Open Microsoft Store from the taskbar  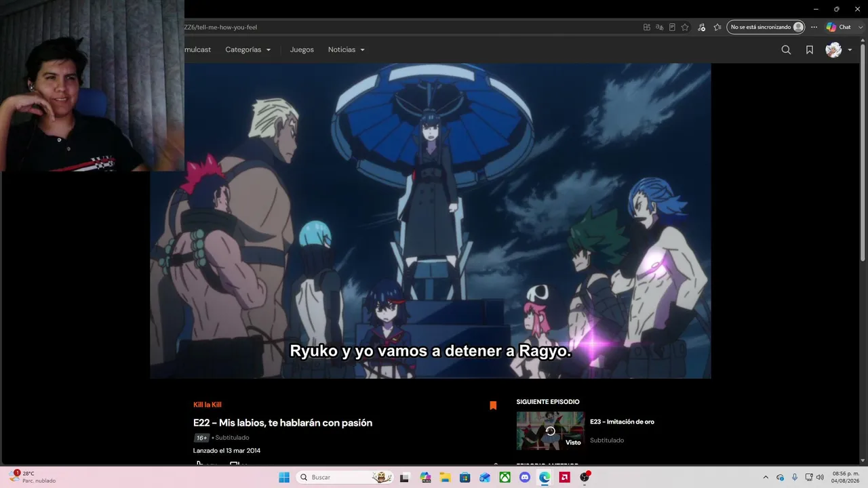pyautogui.click(x=465, y=477)
